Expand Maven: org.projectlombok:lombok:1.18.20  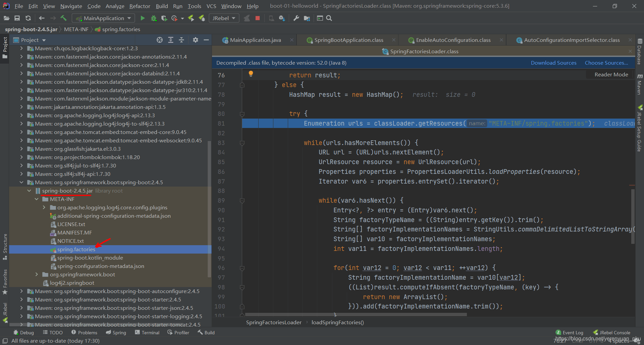pos(21,157)
